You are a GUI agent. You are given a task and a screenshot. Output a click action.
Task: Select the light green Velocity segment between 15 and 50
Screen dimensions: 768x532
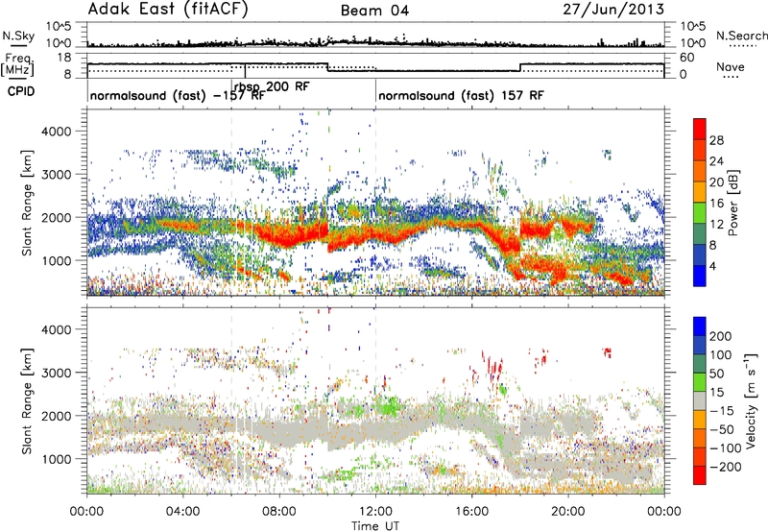[700, 382]
